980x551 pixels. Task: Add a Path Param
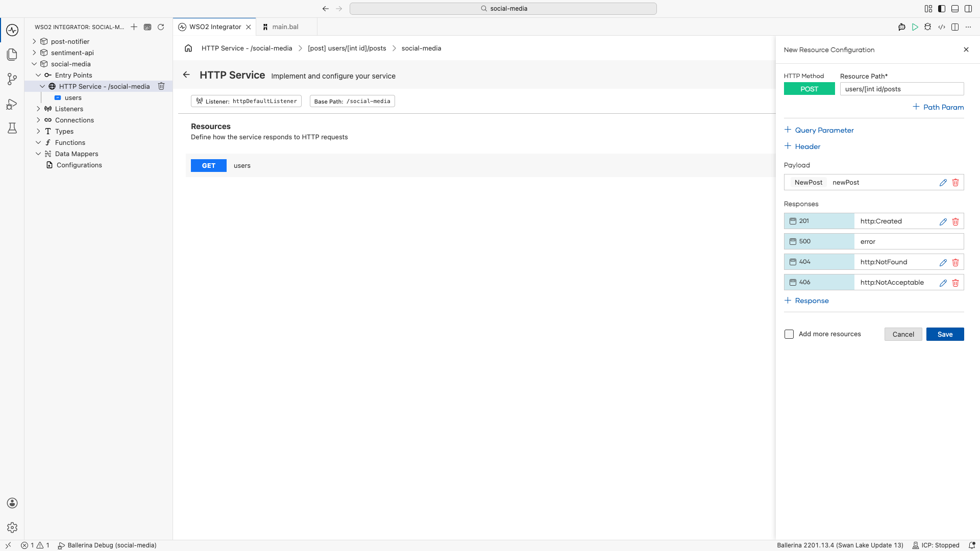(938, 107)
